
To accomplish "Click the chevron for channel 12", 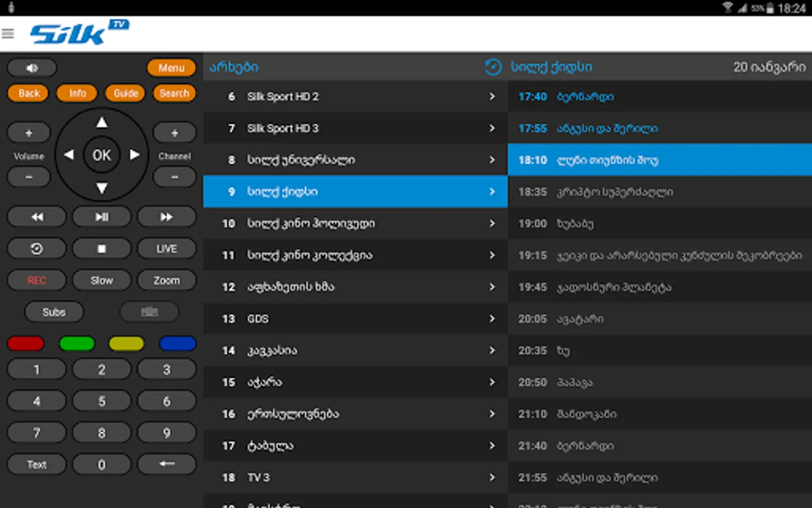I will click(x=492, y=287).
